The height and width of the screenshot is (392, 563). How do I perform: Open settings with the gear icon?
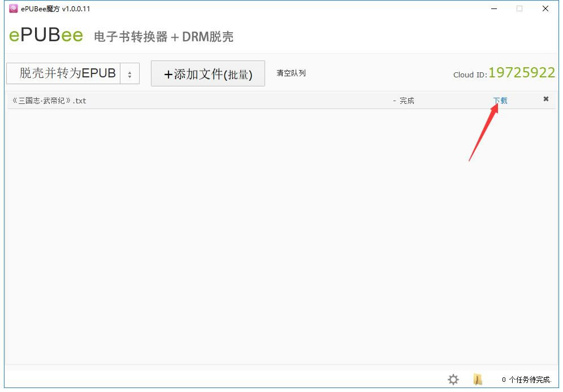point(453,380)
